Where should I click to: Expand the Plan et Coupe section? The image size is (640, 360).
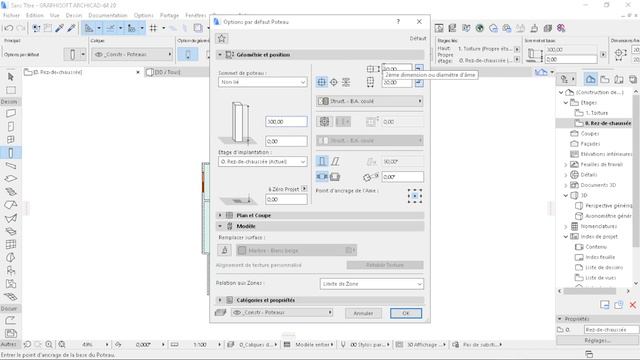[x=220, y=215]
